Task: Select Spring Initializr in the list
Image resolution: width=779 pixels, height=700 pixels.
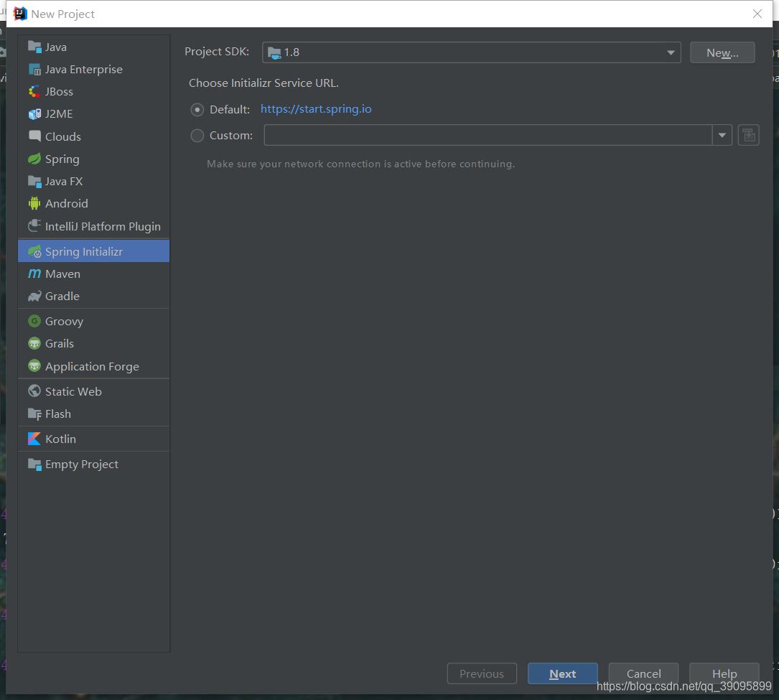Action: [x=93, y=251]
